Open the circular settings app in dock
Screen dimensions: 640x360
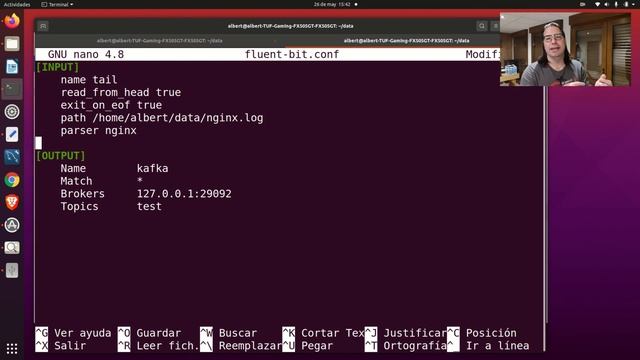tap(12, 112)
